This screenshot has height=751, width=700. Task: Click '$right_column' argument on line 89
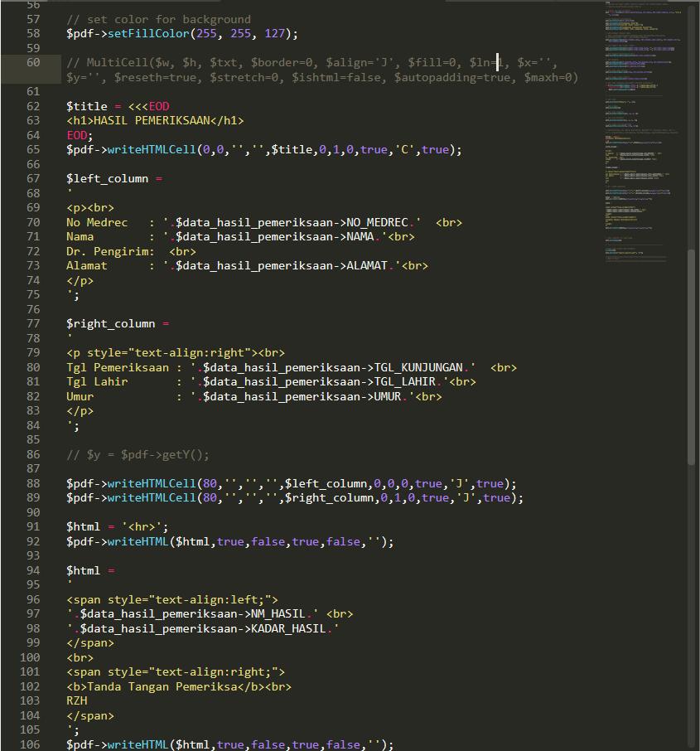330,498
